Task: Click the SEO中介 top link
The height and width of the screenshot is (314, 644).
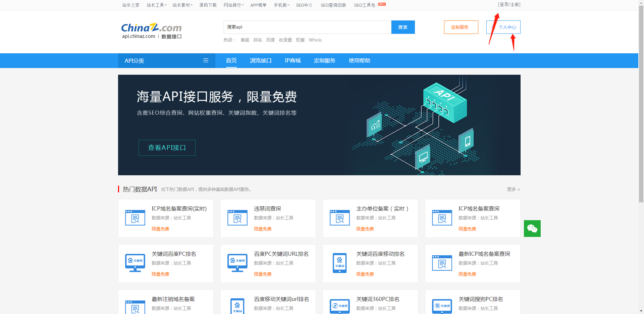Action: (x=304, y=5)
